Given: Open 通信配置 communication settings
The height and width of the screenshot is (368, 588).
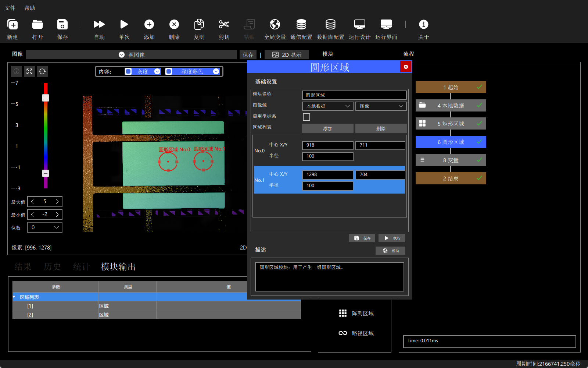Looking at the screenshot, I should coord(301,25).
